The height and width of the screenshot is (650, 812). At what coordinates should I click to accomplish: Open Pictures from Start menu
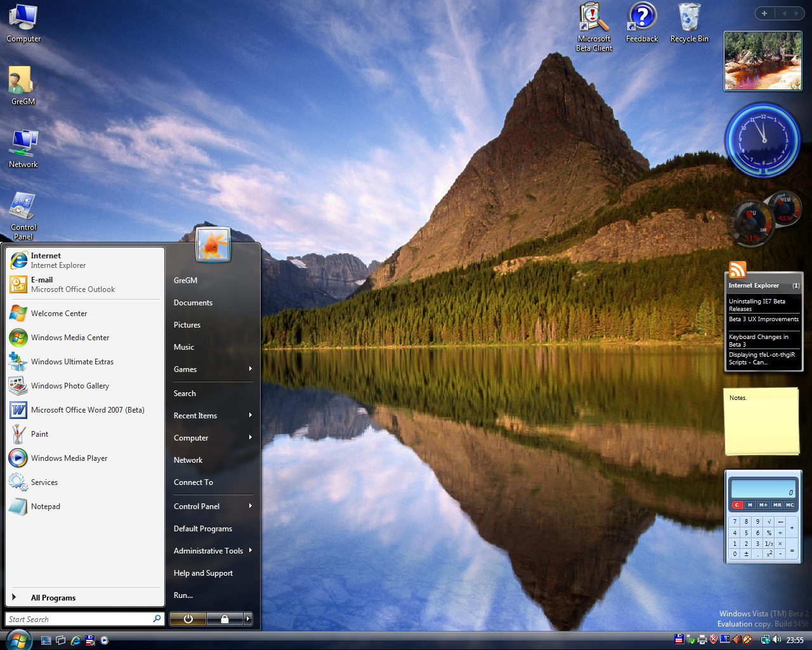187,325
